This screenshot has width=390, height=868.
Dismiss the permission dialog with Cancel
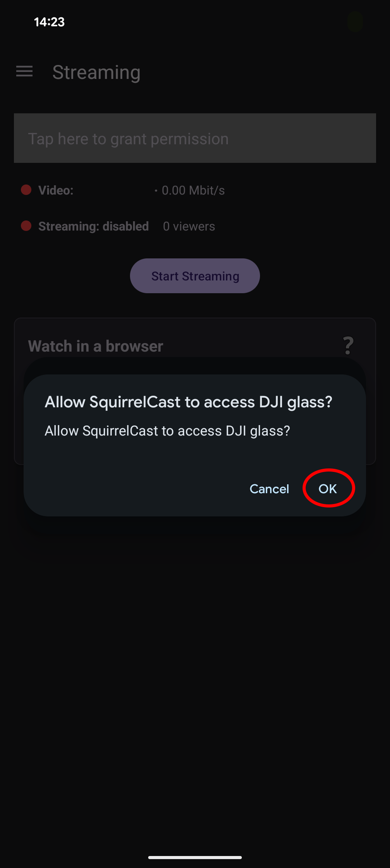click(270, 489)
